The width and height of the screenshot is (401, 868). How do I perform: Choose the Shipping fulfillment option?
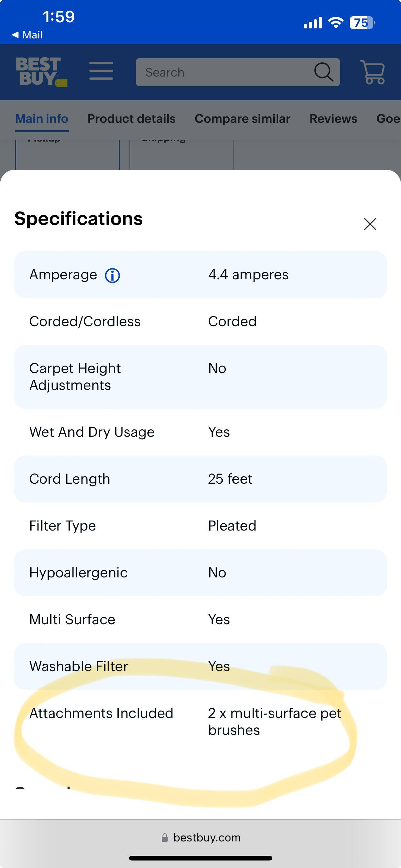182,153
